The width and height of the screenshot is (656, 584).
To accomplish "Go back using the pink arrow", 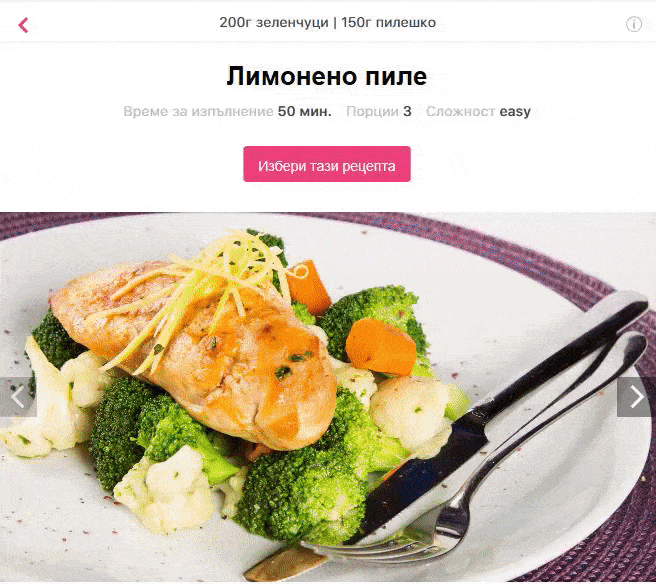I will point(23,25).
